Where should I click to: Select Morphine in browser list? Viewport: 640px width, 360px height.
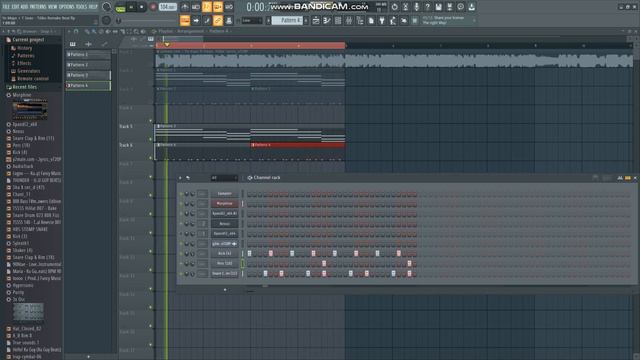click(21, 95)
